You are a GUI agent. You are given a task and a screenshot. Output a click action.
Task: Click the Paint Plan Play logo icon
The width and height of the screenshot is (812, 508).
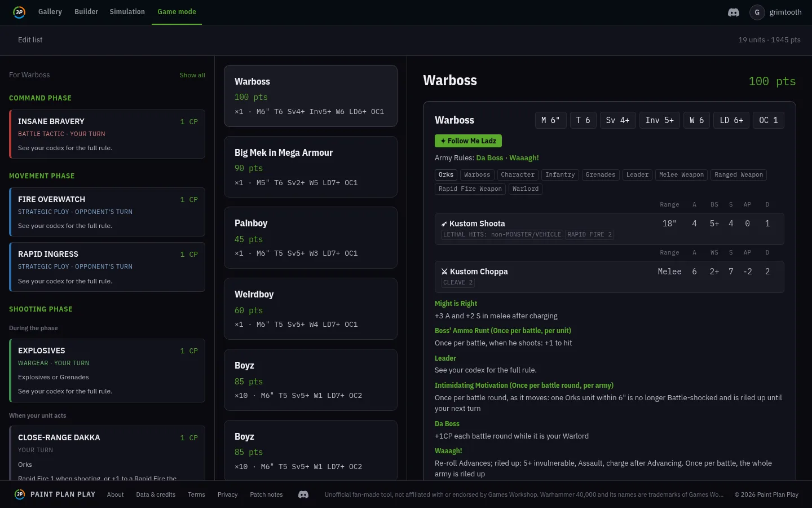click(19, 12)
